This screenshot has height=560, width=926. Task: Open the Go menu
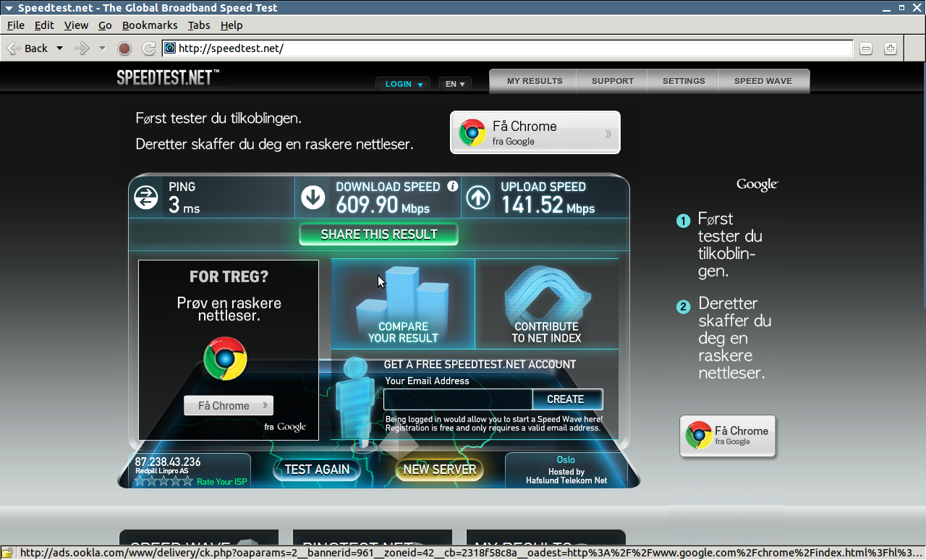105,25
